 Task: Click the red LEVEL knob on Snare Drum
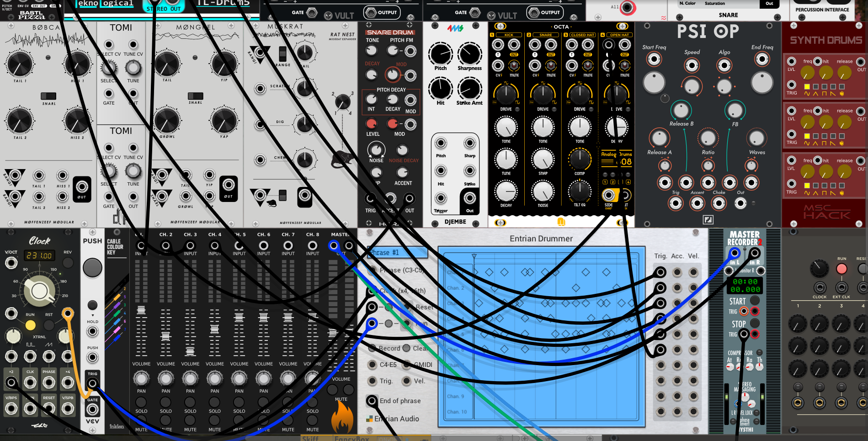point(372,123)
